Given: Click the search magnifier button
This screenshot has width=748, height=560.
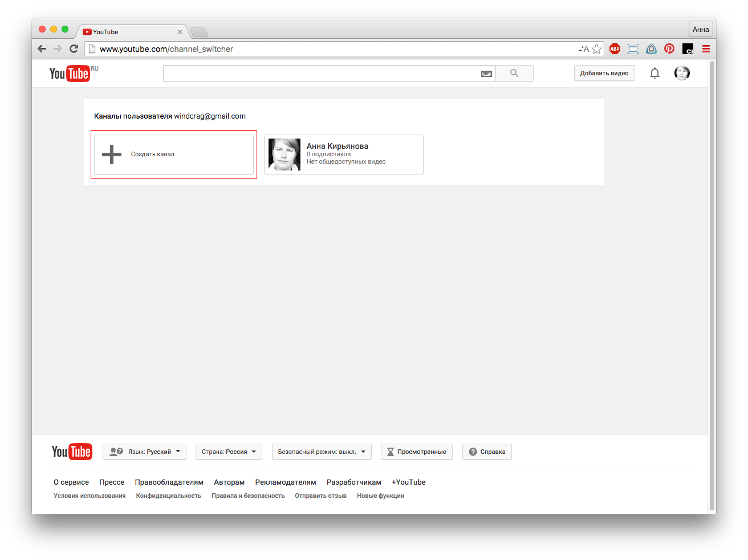Looking at the screenshot, I should pos(514,74).
